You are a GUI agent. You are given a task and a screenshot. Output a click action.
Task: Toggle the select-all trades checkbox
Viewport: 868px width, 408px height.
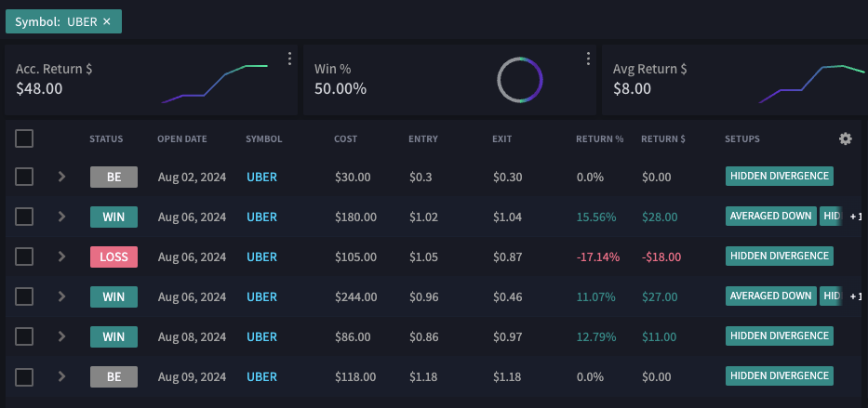(x=24, y=138)
